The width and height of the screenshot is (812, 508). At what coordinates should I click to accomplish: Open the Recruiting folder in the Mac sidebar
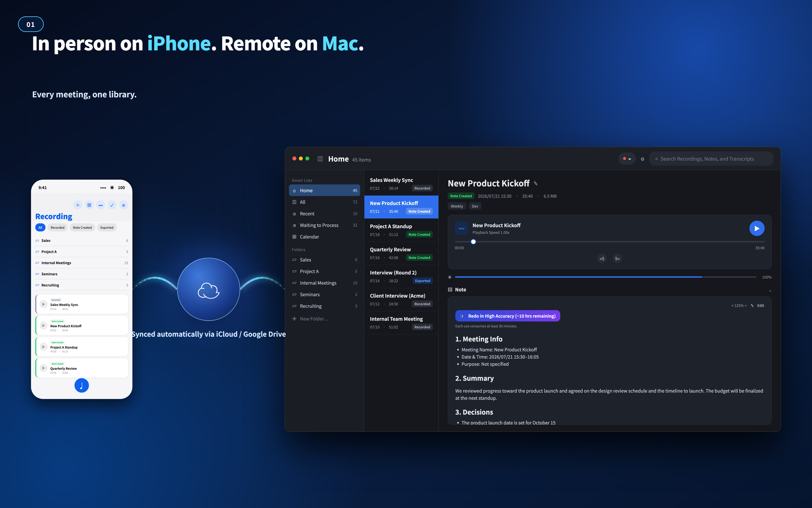[325, 306]
